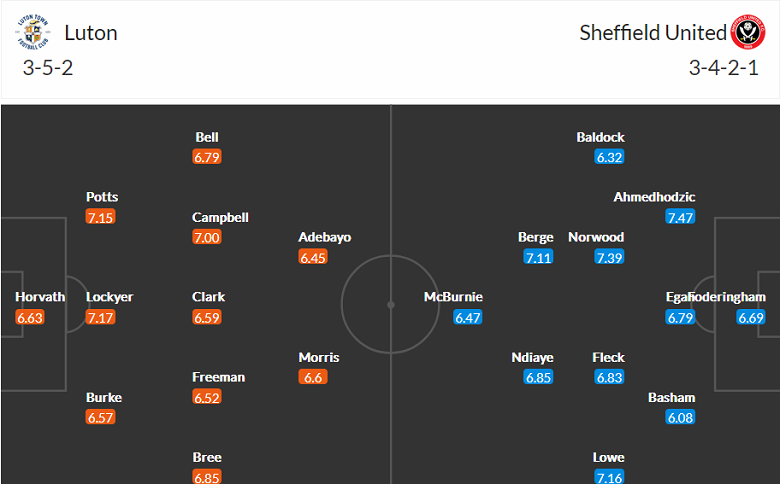Image resolution: width=780 pixels, height=484 pixels.
Task: Click Ahmedhodzic's 7.47 rating badge
Action: point(680,217)
